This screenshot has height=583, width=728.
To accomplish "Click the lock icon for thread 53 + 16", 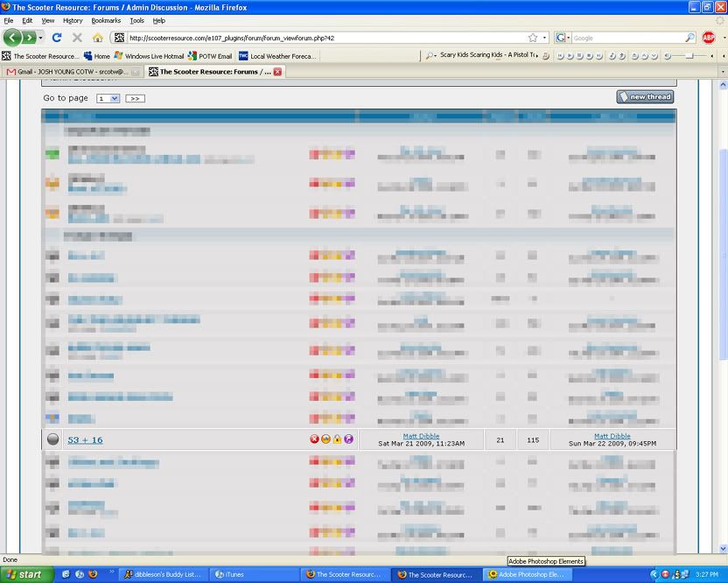I will [337, 439].
